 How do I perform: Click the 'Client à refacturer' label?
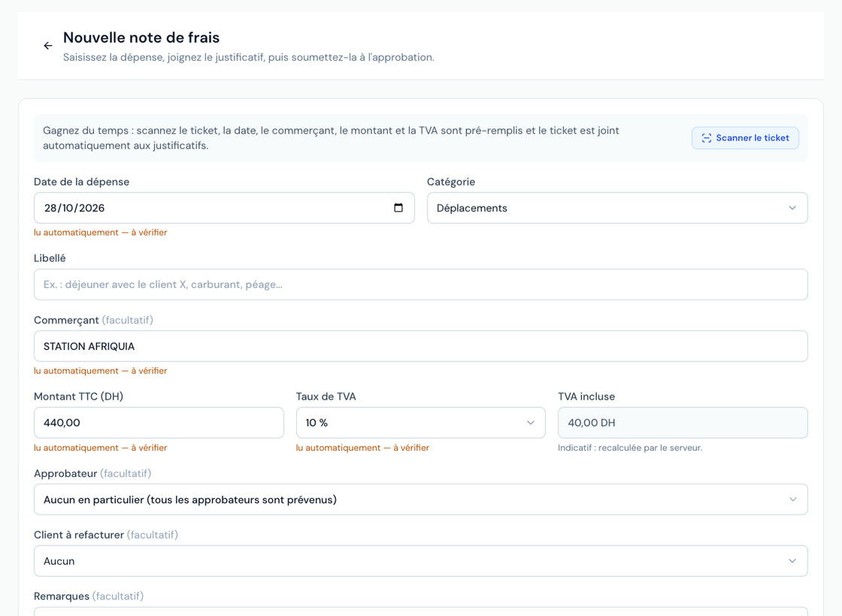[106, 535]
